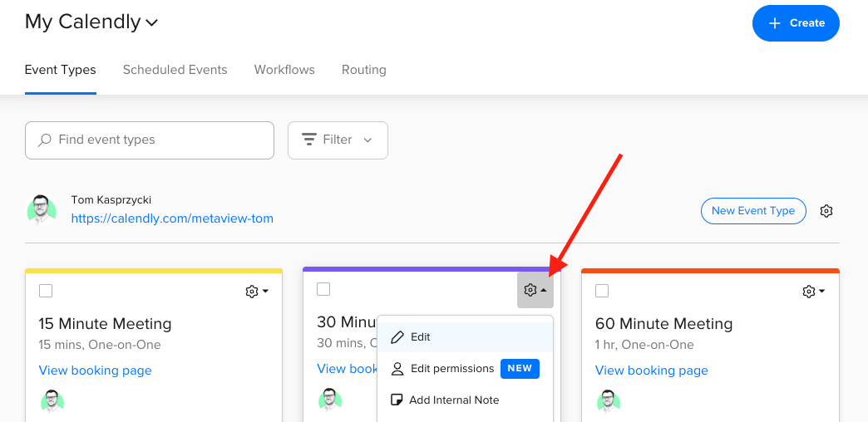The width and height of the screenshot is (868, 422).
Task: Click the note icon beside Add Internal Note
Action: (x=397, y=400)
